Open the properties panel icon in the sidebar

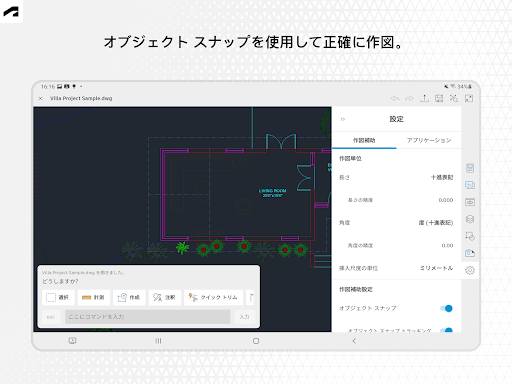coord(470,168)
